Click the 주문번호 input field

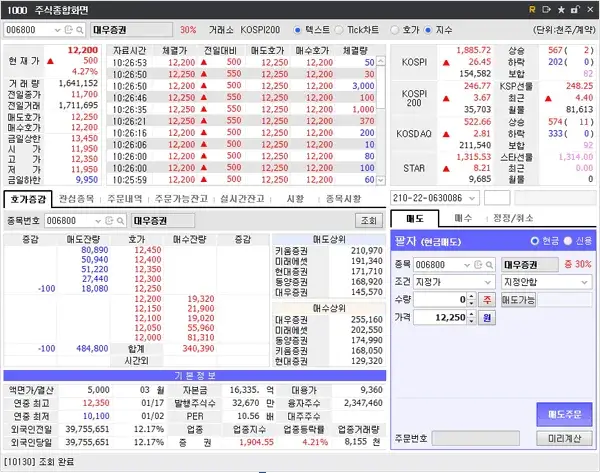(476, 439)
